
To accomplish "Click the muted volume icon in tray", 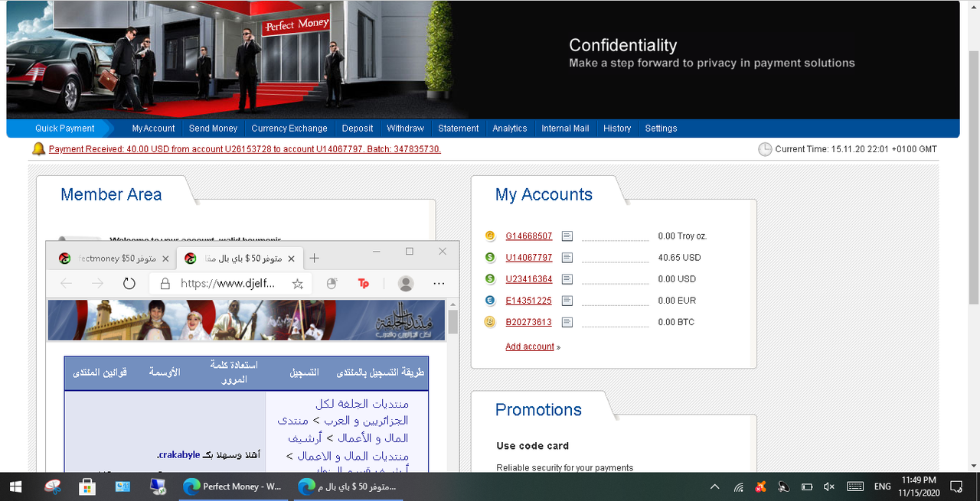I will tap(829, 486).
